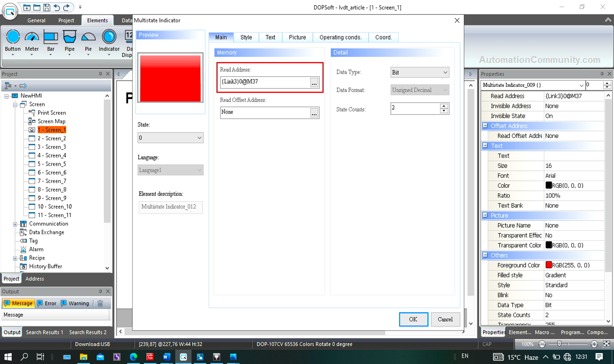Toggle the Error filter in Output
This screenshot has width=614, height=364.
(47, 304)
